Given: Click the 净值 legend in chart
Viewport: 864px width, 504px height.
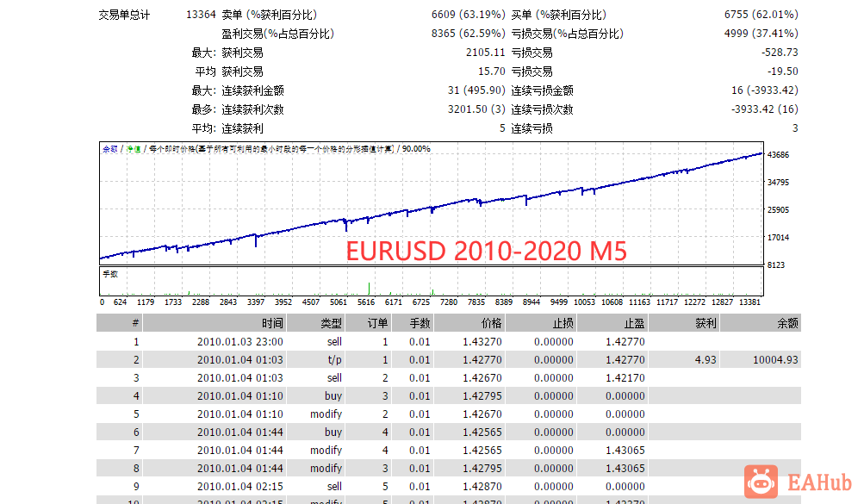Looking at the screenshot, I should point(134,149).
